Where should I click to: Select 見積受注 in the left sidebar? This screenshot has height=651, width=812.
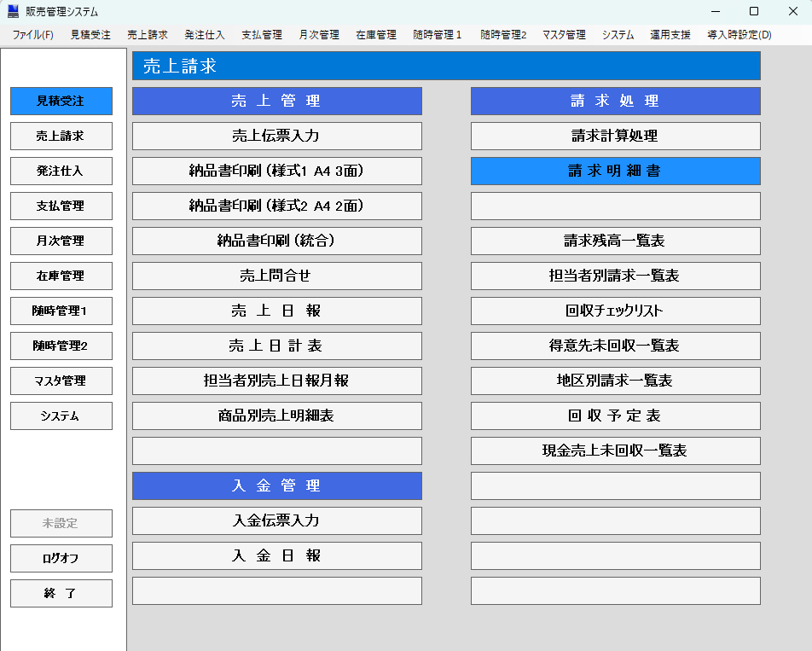pyautogui.click(x=61, y=101)
